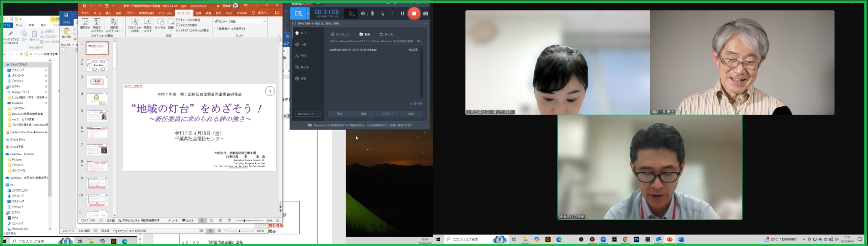Open Google Chrome from the right taskbar
868x246 pixels.
pyautogui.click(x=625, y=240)
